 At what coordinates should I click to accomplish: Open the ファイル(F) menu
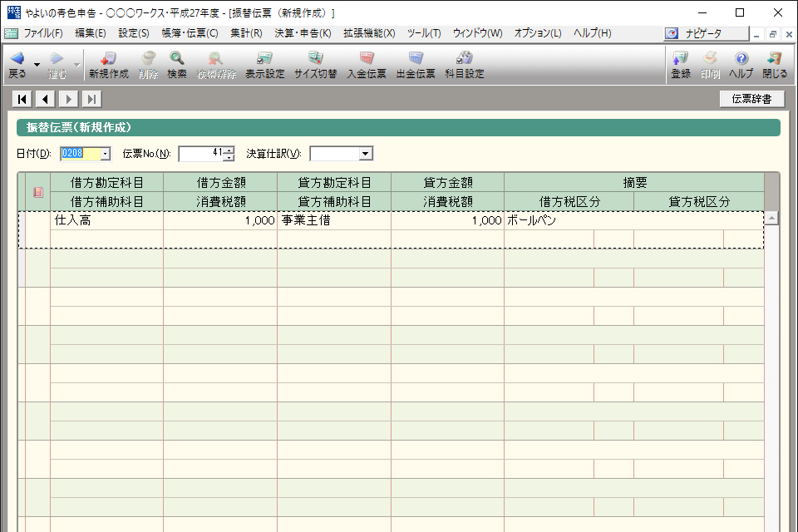click(x=43, y=33)
